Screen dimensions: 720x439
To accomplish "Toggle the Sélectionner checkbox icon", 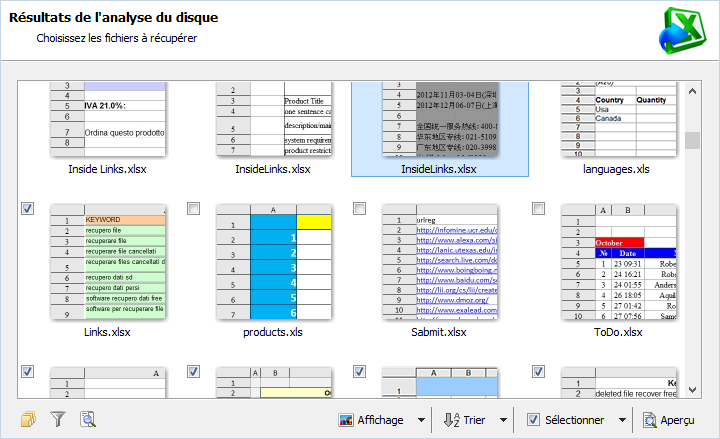I will coord(533,420).
